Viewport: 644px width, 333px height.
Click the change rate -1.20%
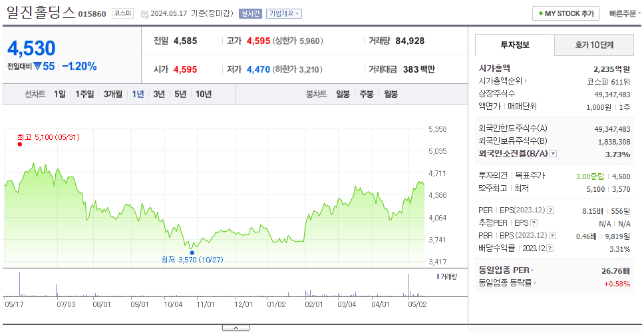tap(80, 66)
